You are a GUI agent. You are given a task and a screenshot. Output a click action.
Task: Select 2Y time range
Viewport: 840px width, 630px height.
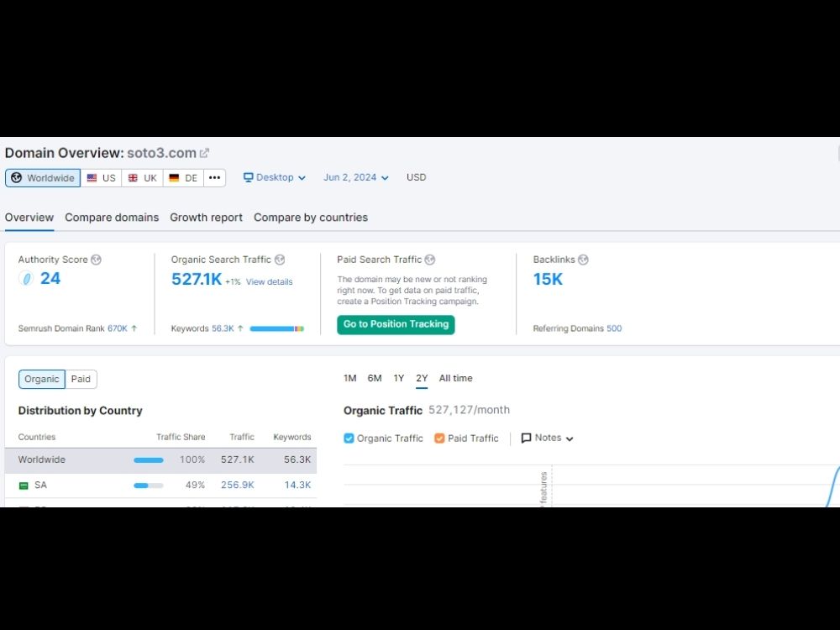[x=423, y=378]
